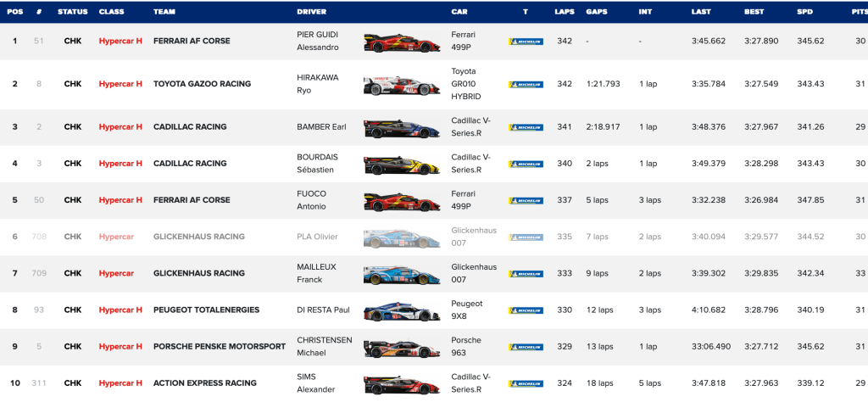The width and height of the screenshot is (868, 402).
Task: Click the BEST lap column header
Action: (754, 12)
